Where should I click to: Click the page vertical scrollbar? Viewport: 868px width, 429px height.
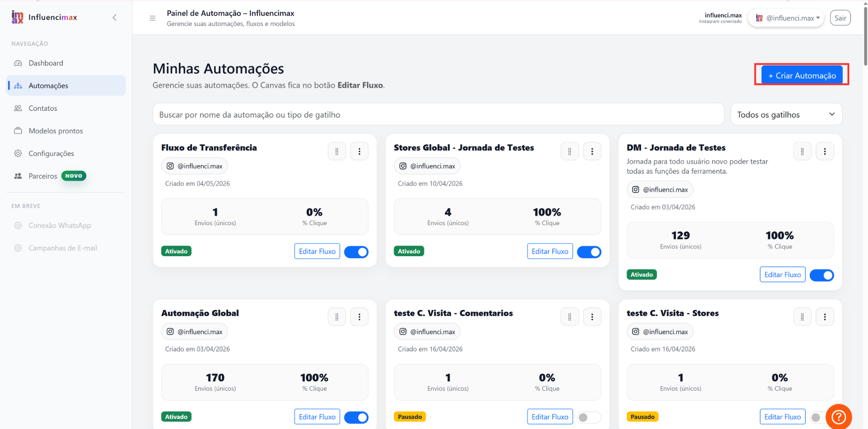[x=865, y=36]
